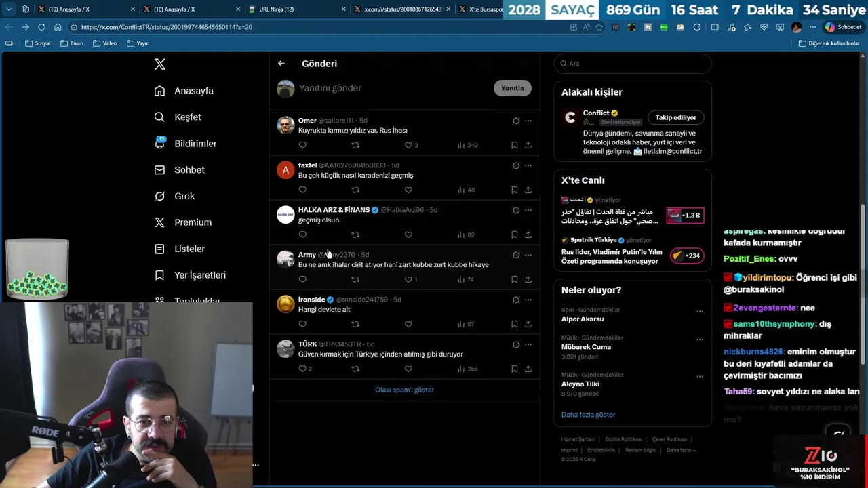Bookmark İronside's reply
Screen dimensions: 868x488
pyautogui.click(x=515, y=324)
